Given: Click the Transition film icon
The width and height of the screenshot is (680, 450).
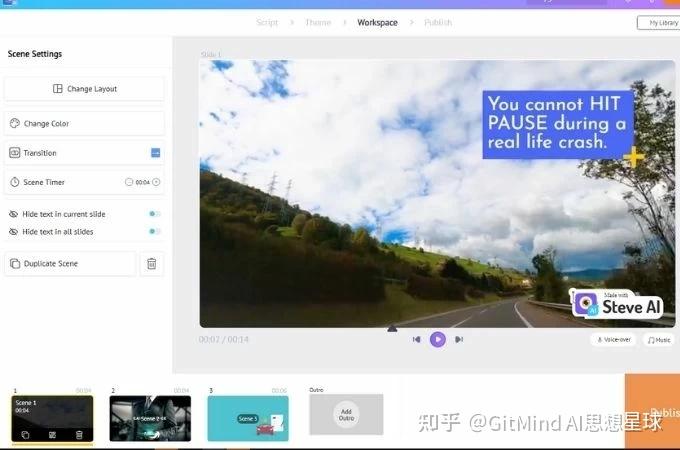Looking at the screenshot, I should [x=15, y=153].
